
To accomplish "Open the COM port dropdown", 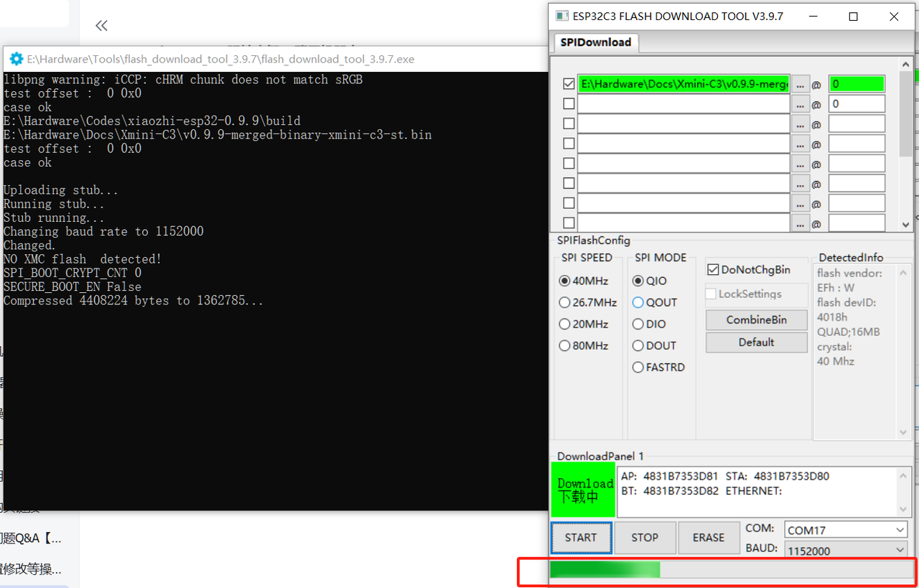I will pyautogui.click(x=846, y=530).
